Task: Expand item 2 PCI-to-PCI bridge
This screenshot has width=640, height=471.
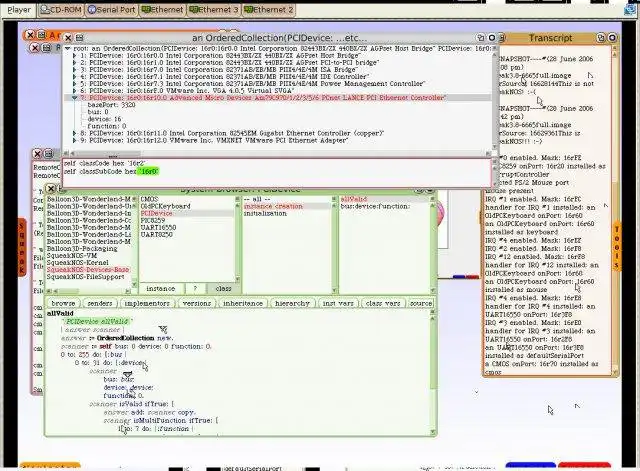Action: 75,62
